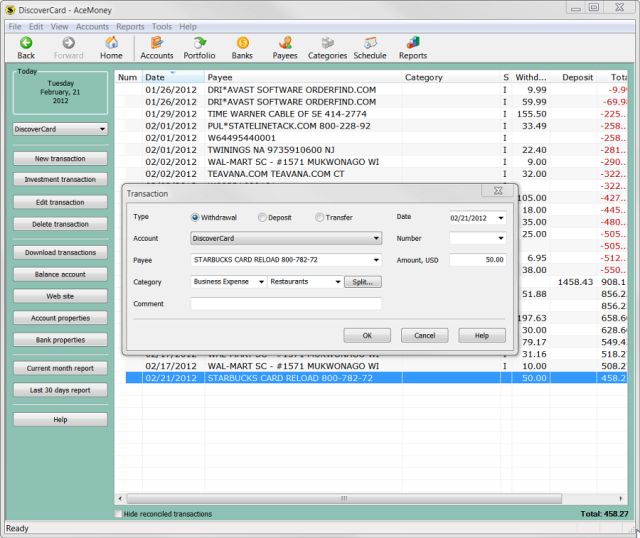Select the 02/21/2012 STARBUCKS CARD RELOAD row

click(376, 378)
